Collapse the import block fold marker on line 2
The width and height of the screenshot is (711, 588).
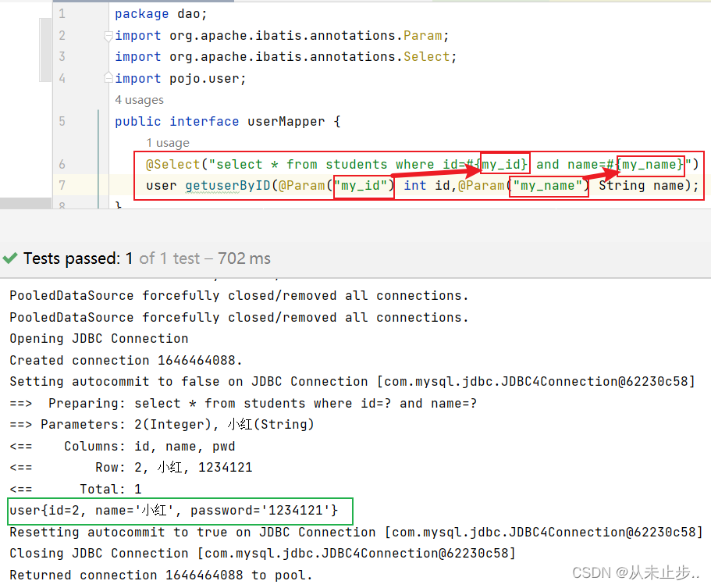click(x=108, y=36)
